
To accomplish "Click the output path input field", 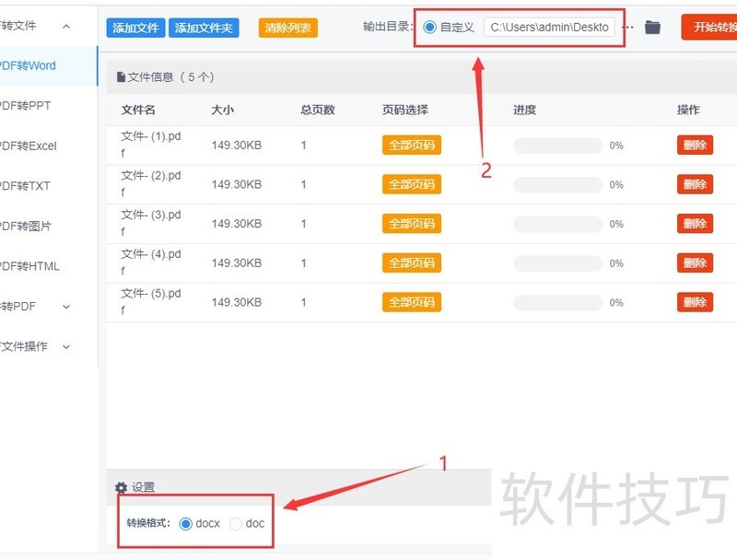I will [549, 28].
